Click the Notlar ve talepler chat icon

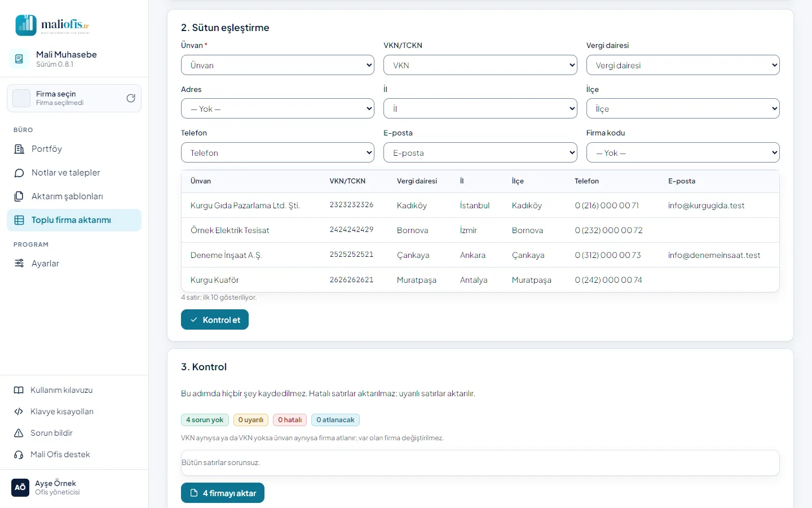pos(19,173)
